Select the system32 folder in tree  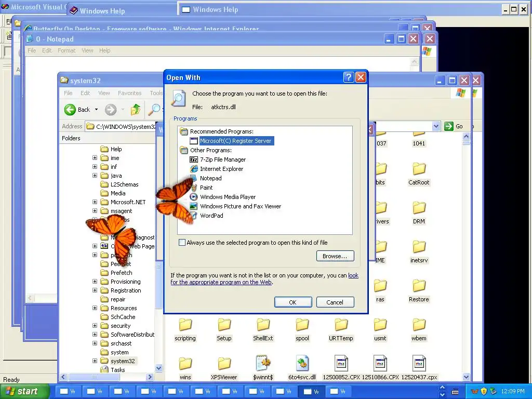pos(118,361)
